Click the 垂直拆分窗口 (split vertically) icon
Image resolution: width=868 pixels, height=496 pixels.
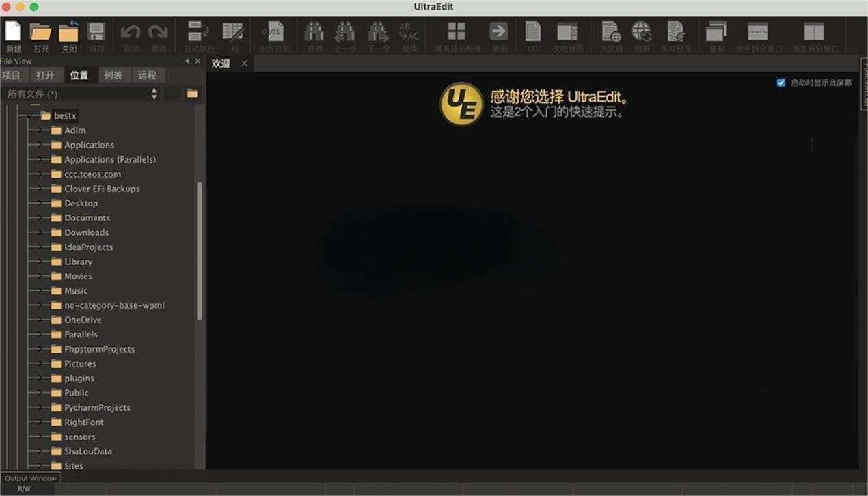(x=814, y=31)
